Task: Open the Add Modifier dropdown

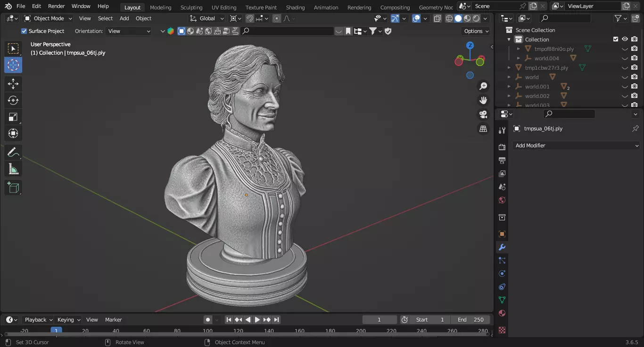Action: [x=576, y=145]
